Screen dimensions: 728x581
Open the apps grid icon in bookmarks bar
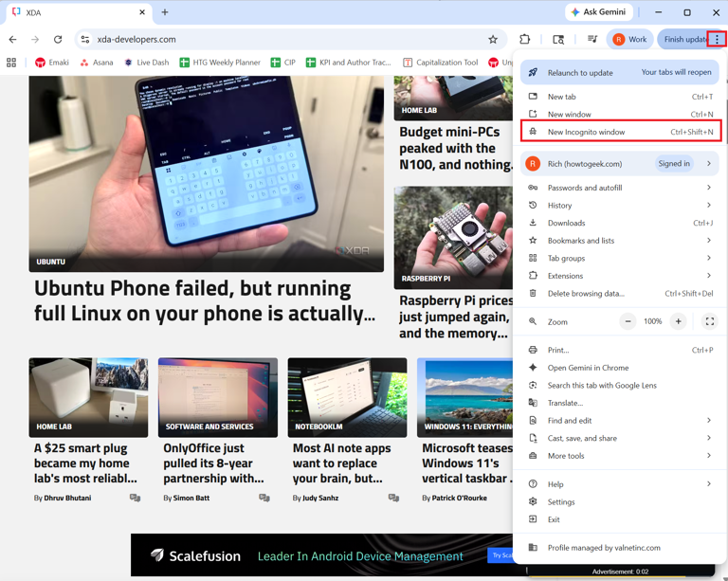[x=11, y=63]
